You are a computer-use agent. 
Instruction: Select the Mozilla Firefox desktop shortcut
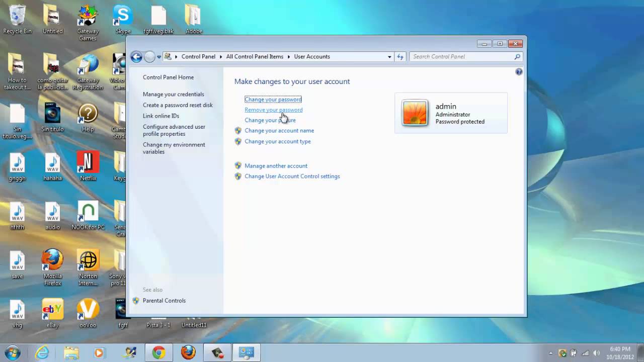pos(52,267)
